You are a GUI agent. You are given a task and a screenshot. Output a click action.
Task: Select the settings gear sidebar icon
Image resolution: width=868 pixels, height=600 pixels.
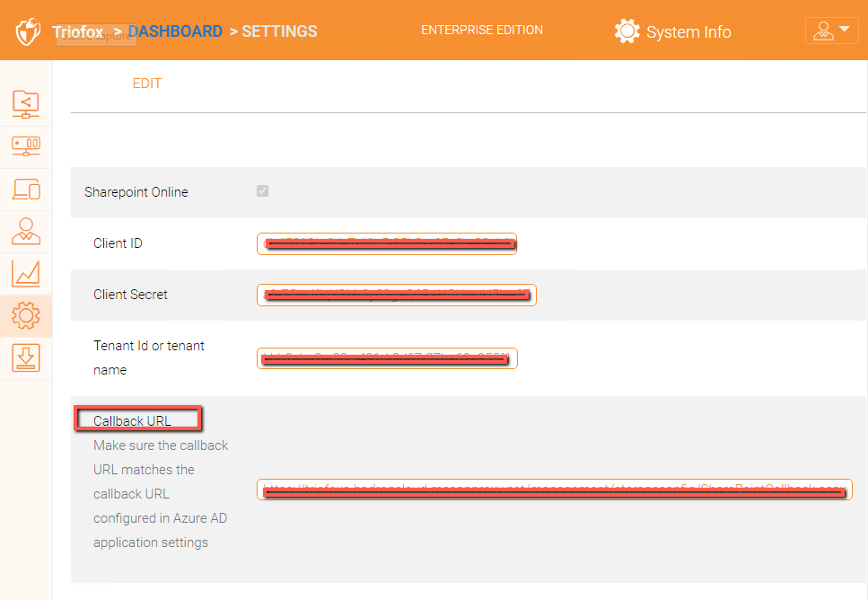[x=26, y=316]
